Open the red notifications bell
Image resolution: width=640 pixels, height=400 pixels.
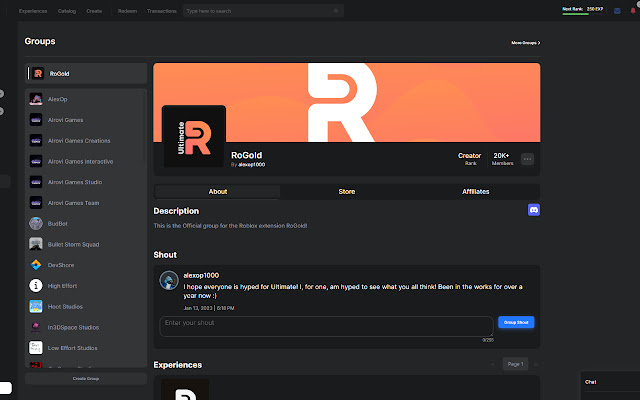coord(633,11)
